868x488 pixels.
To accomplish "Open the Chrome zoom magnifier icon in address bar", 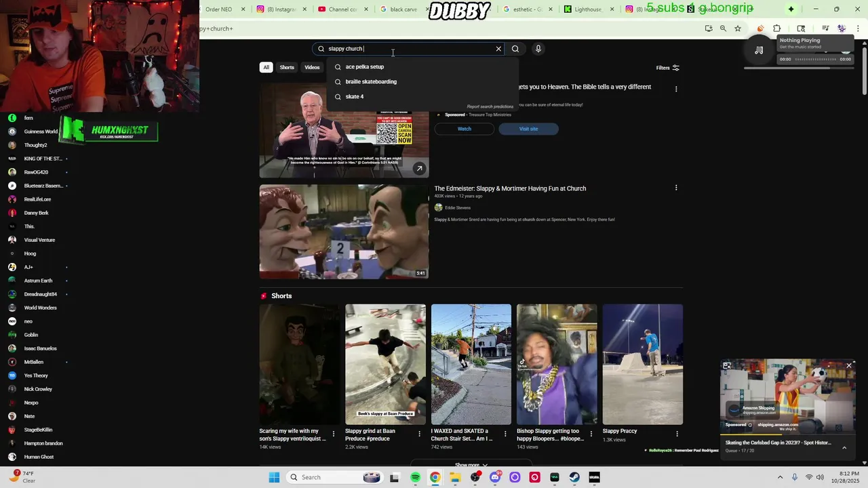I will (723, 28).
